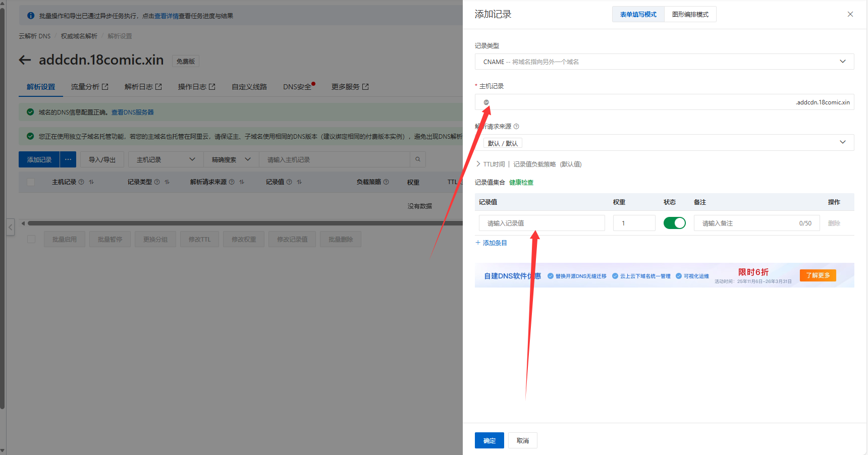Collapse the left sidebar handle arrow
Image resolution: width=868 pixels, height=455 pixels.
(10, 227)
